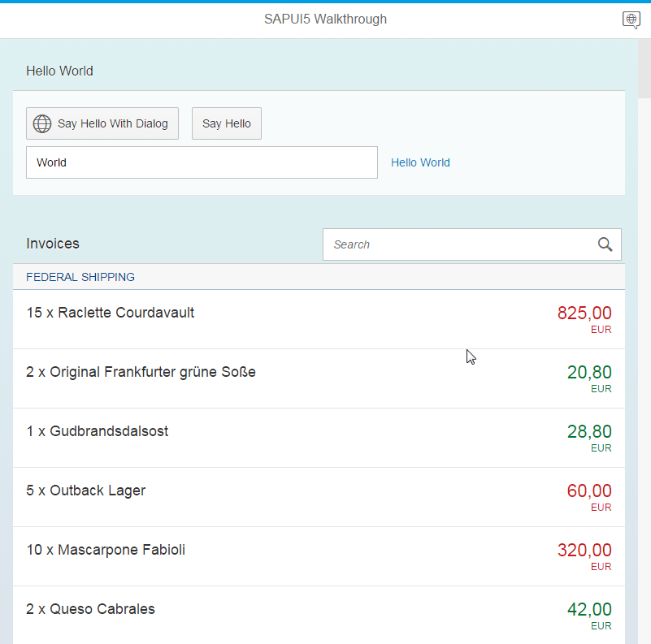Click the language globe icon in header

[631, 20]
